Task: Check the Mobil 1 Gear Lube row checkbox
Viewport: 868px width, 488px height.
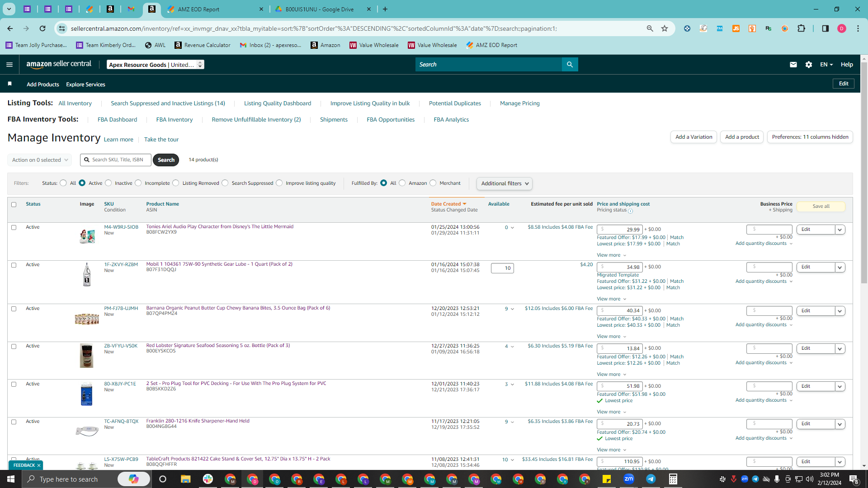Action: coord(14,265)
